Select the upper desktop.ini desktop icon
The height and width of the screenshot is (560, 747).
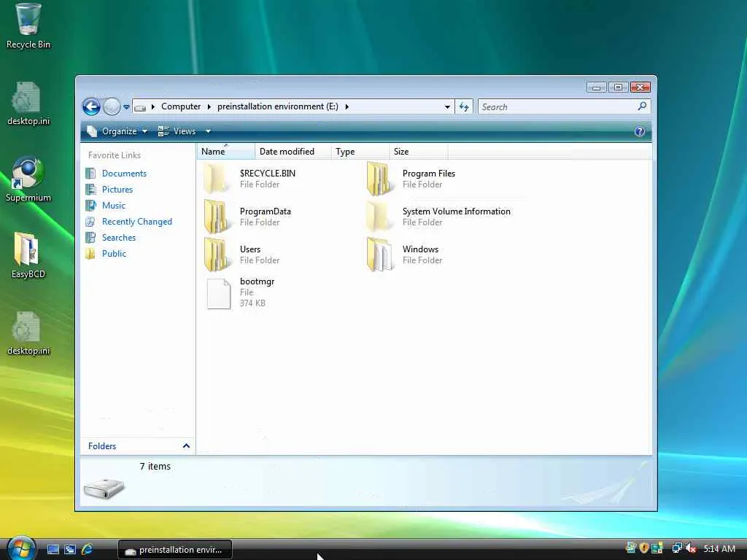pyautogui.click(x=28, y=104)
